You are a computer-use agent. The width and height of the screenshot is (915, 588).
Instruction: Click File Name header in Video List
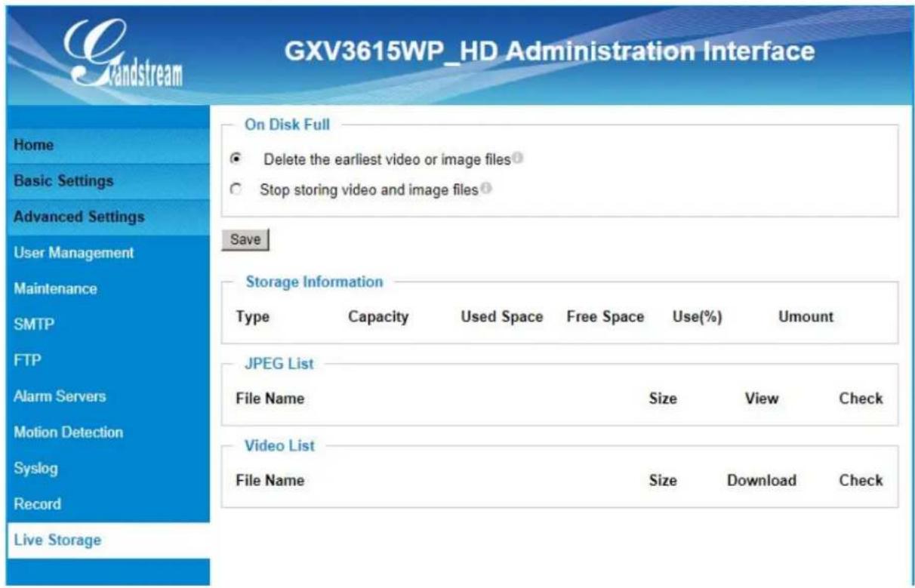(x=270, y=480)
